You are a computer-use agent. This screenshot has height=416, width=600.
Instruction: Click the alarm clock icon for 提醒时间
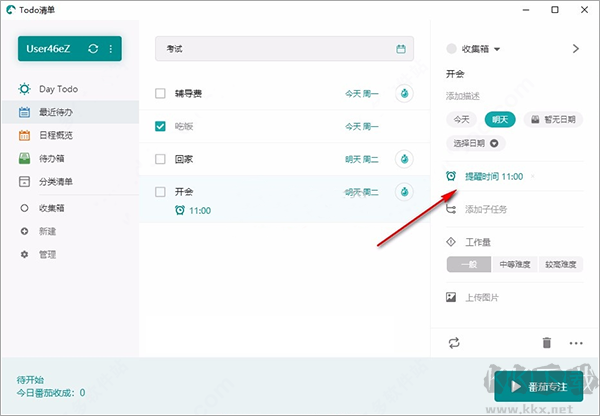[x=451, y=176]
